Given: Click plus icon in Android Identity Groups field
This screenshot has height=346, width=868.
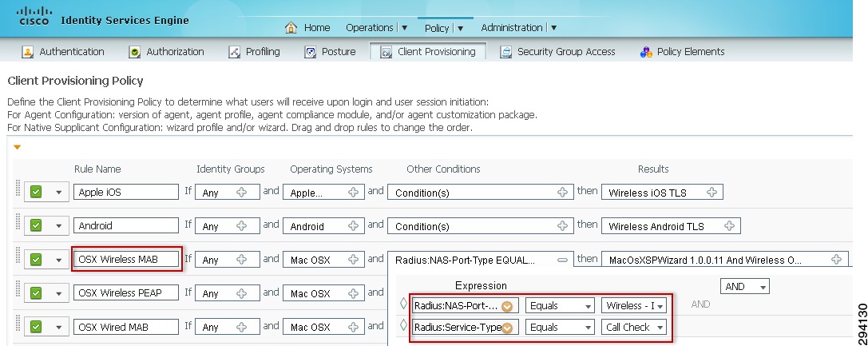Looking at the screenshot, I should tap(242, 225).
